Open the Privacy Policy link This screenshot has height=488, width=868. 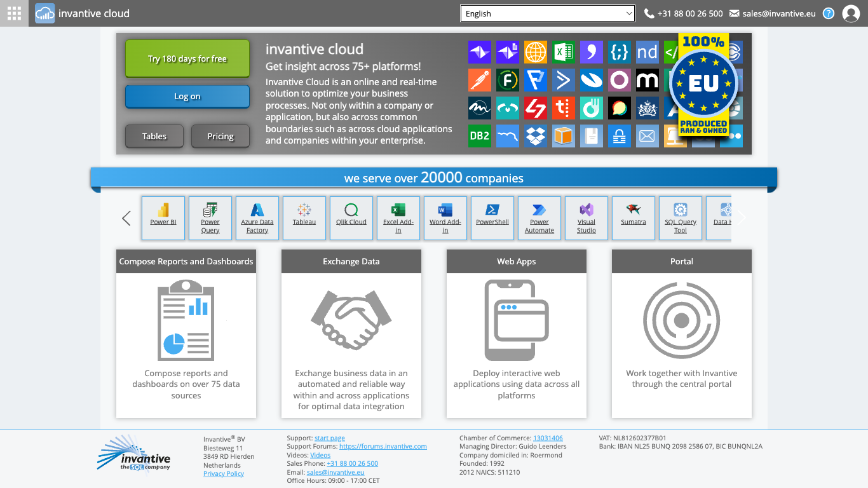pyautogui.click(x=224, y=473)
